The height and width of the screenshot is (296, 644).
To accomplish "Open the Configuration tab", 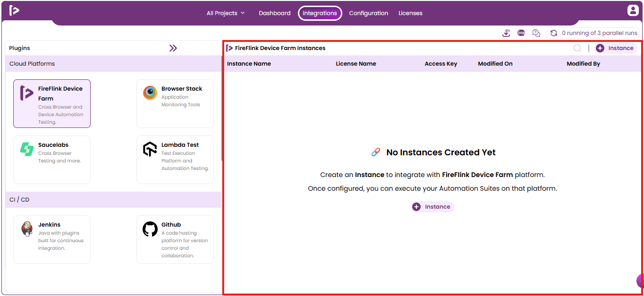I will (x=369, y=13).
